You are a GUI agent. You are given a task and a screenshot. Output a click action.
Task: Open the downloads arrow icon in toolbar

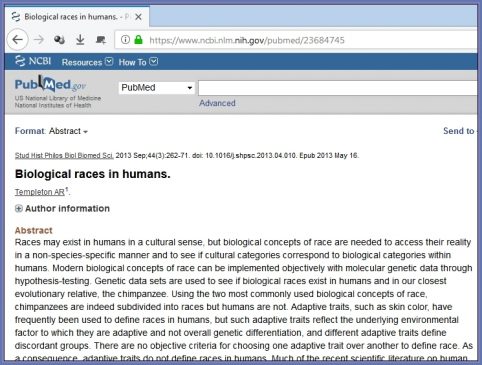pos(80,40)
